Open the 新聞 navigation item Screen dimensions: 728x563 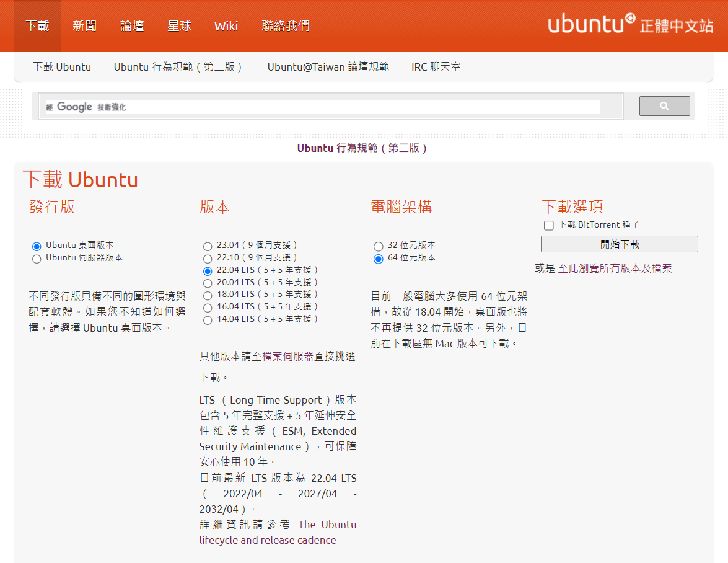(84, 26)
